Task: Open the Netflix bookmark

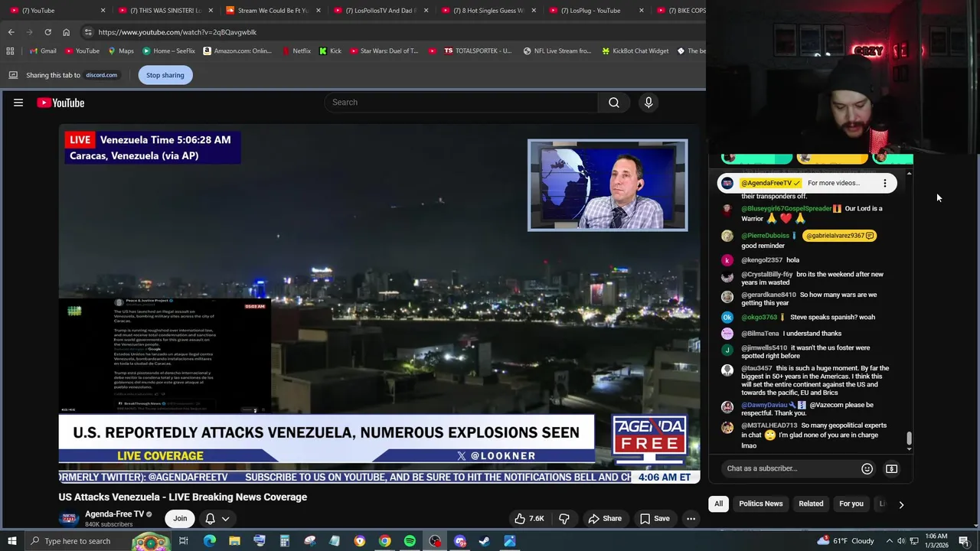Action: [296, 51]
